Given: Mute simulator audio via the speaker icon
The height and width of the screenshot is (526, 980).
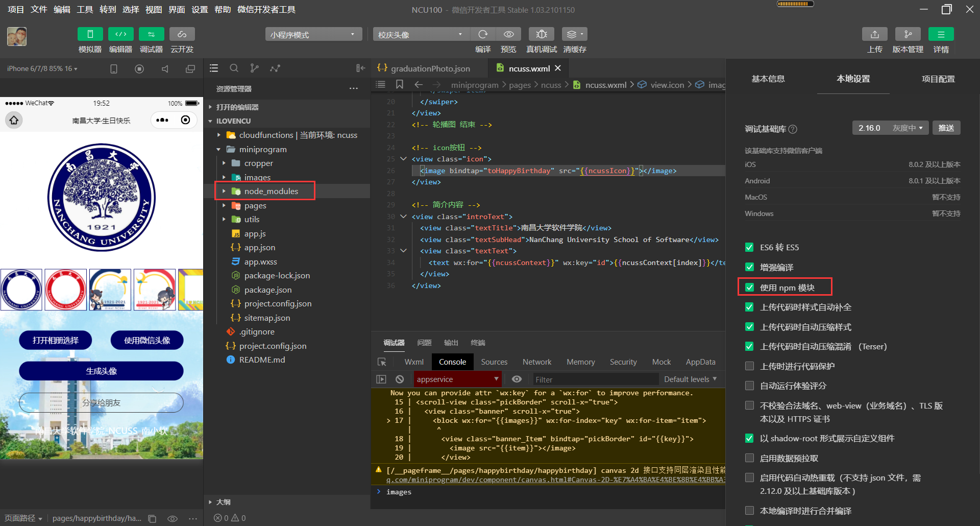Looking at the screenshot, I should (x=165, y=68).
